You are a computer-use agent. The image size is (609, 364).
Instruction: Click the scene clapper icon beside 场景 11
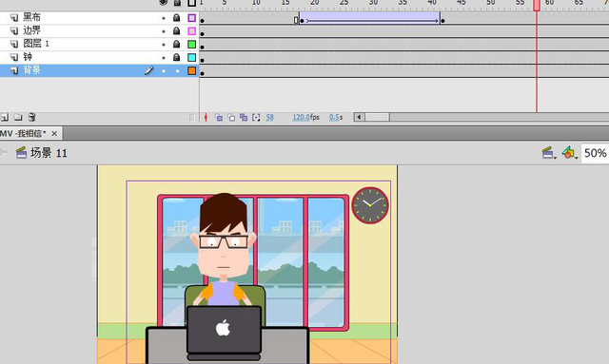point(21,152)
